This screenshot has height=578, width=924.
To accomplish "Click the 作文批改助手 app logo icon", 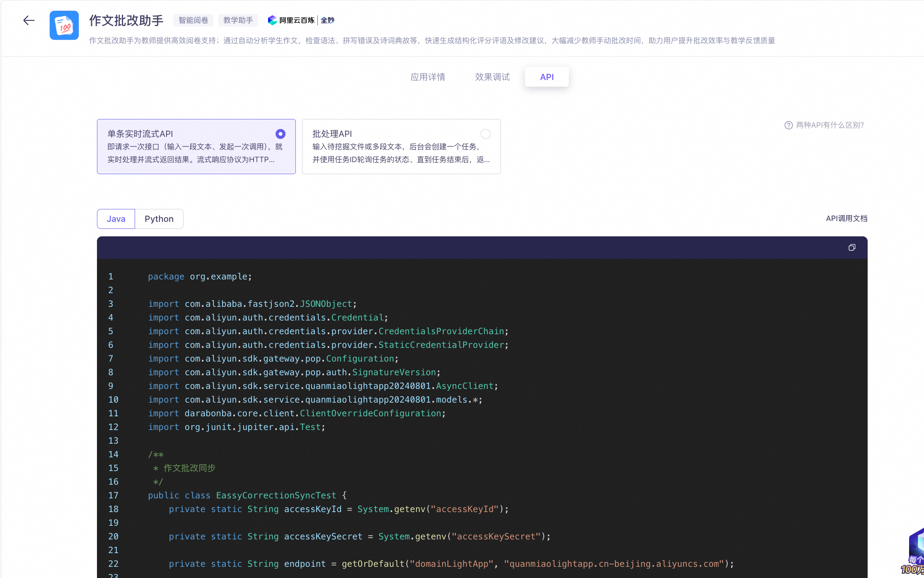I will [x=64, y=25].
